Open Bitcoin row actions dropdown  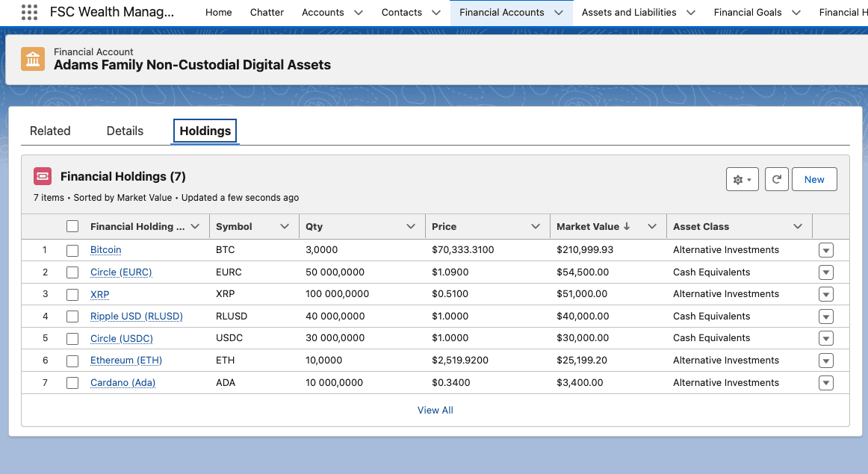point(826,251)
